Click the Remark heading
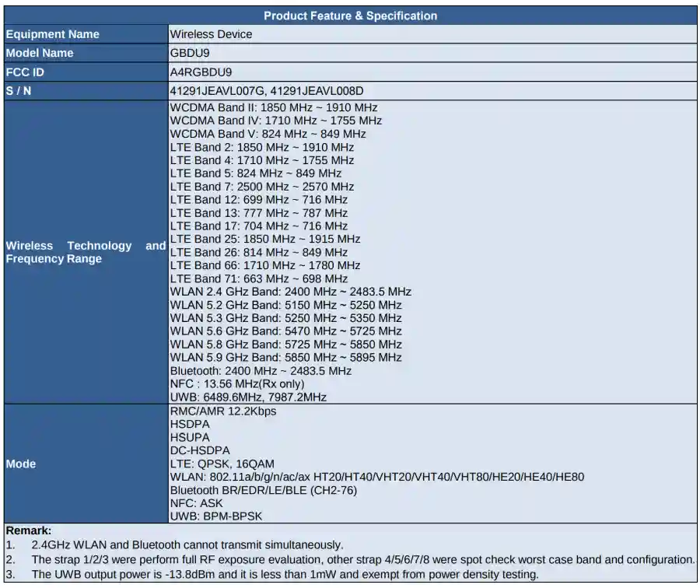The image size is (700, 588). click(29, 530)
